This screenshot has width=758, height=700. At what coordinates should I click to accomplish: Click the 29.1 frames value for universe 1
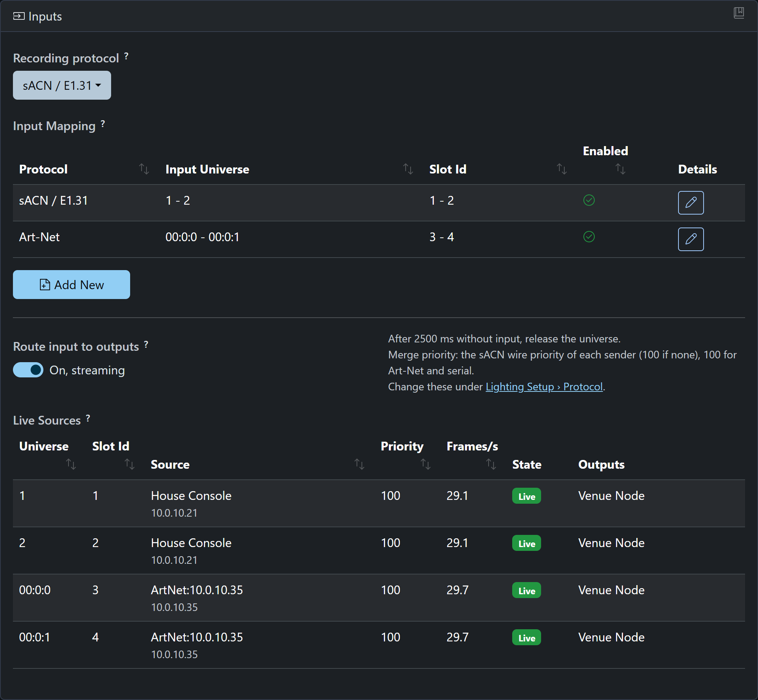coord(457,496)
